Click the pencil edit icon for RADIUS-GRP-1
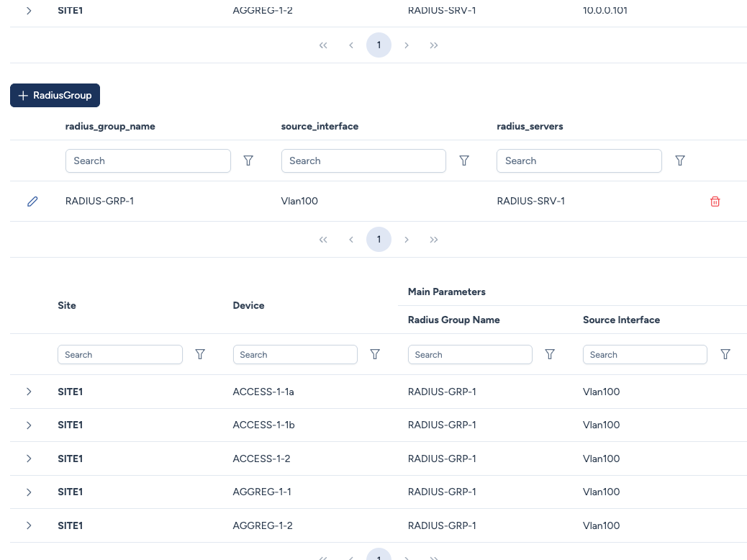747x560 pixels. click(32, 202)
